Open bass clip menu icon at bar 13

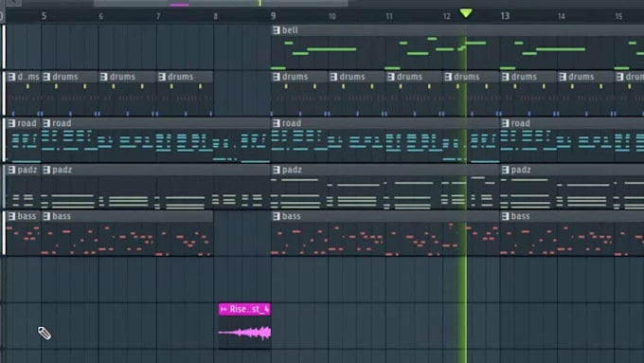pos(505,216)
